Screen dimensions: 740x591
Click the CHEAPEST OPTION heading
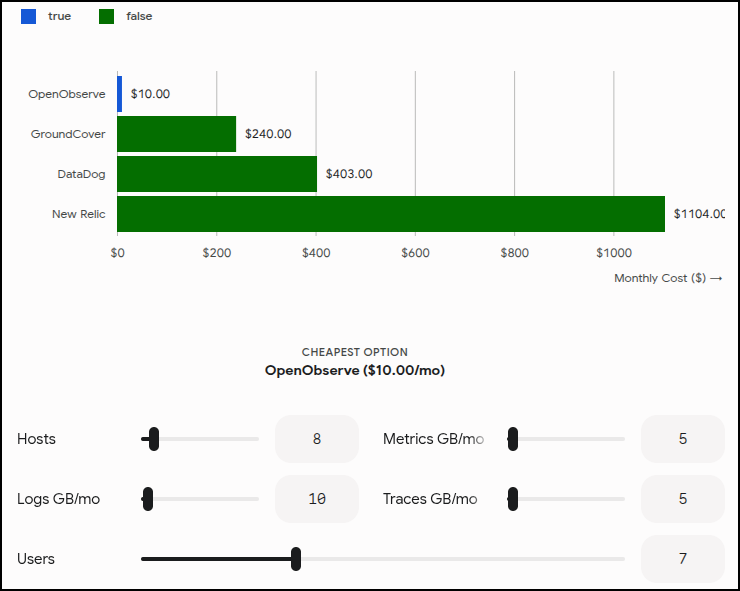tap(354, 352)
